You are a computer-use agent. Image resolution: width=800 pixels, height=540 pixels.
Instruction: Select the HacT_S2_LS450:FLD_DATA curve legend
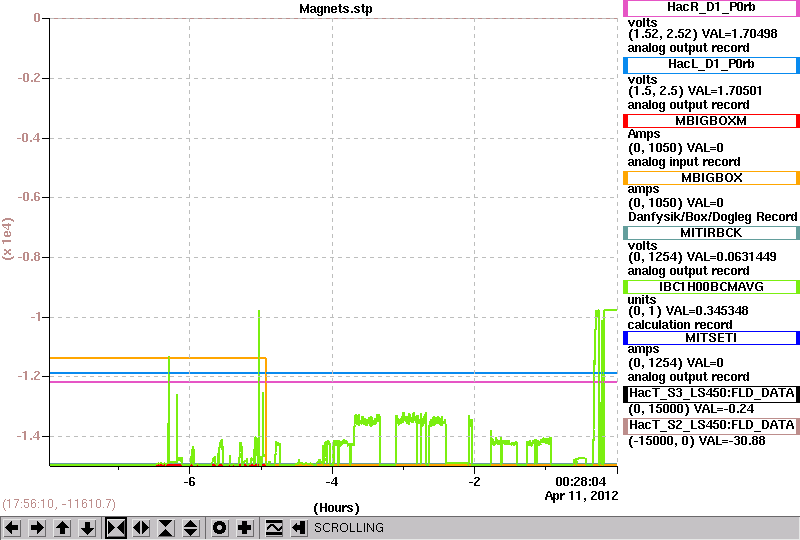(711, 426)
